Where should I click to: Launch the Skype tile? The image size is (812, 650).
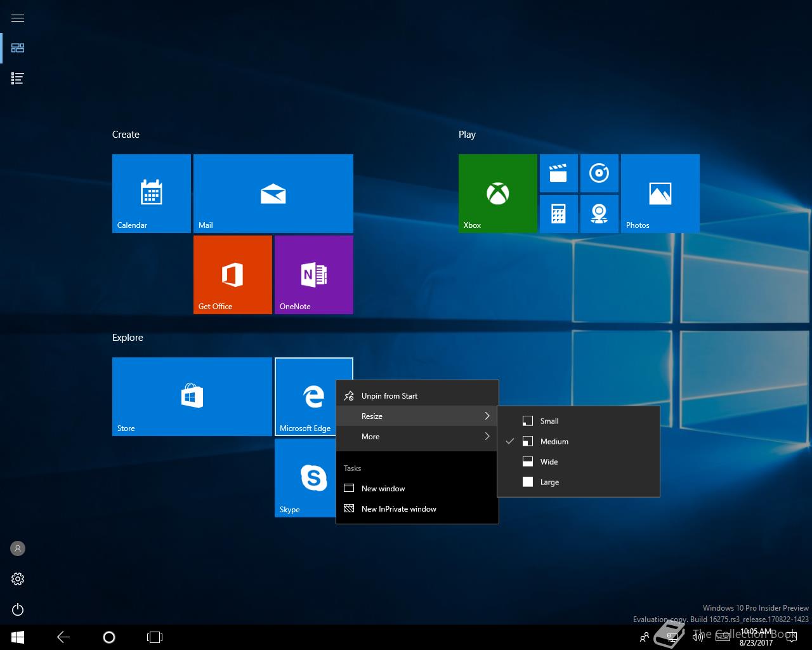tap(305, 478)
